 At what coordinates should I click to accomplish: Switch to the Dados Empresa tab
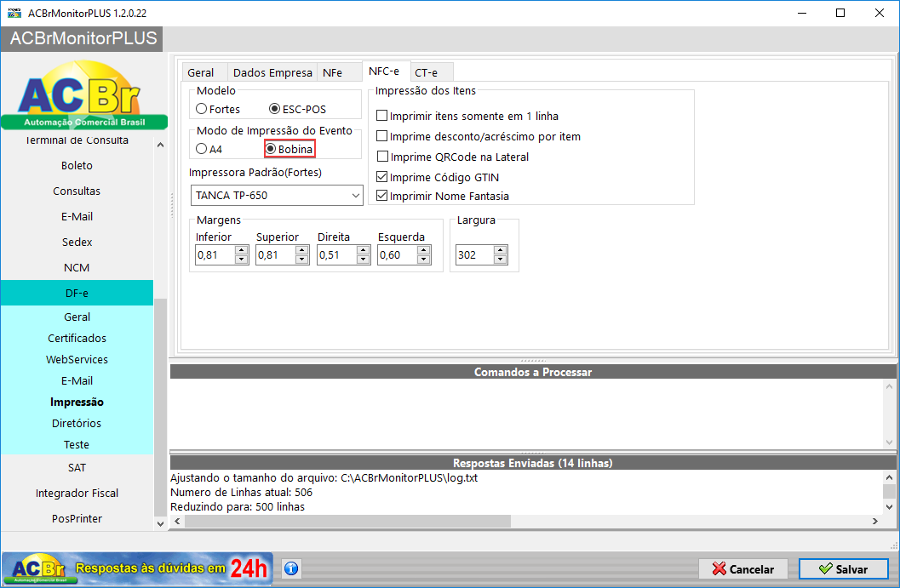coord(272,73)
